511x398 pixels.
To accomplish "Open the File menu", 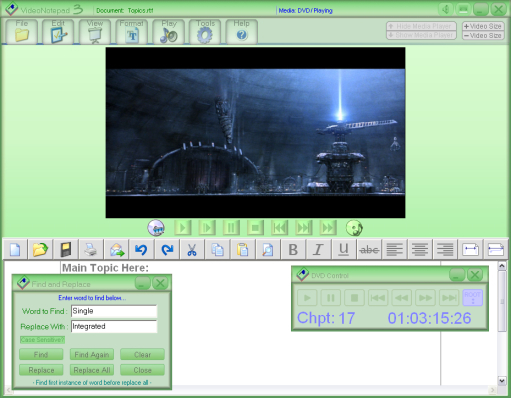I will [x=22, y=31].
